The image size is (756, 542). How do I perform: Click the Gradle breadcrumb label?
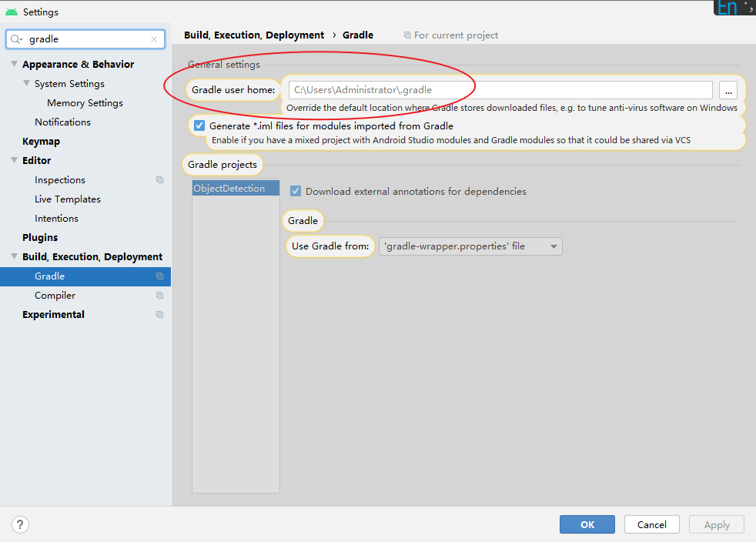(x=358, y=35)
